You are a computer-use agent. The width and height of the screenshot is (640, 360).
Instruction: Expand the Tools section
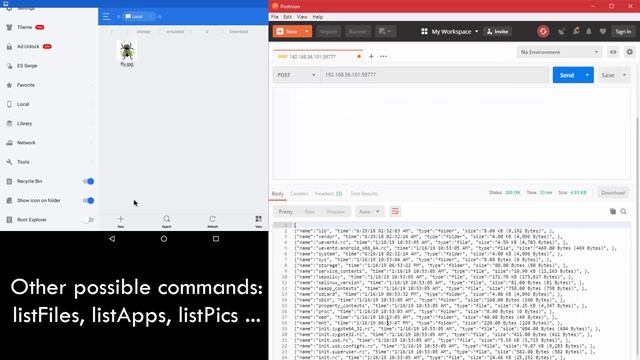pos(49,162)
